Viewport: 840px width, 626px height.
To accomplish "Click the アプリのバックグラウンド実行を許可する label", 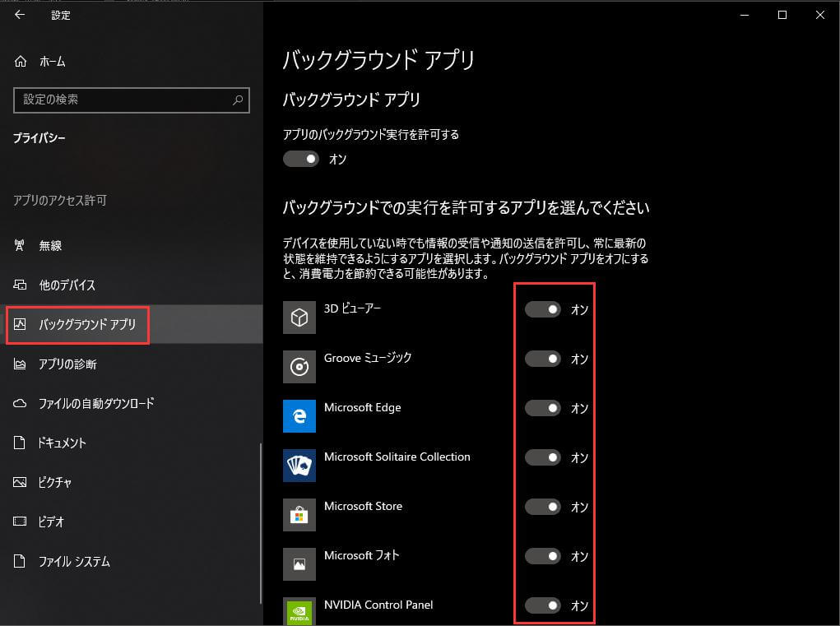I will point(371,134).
